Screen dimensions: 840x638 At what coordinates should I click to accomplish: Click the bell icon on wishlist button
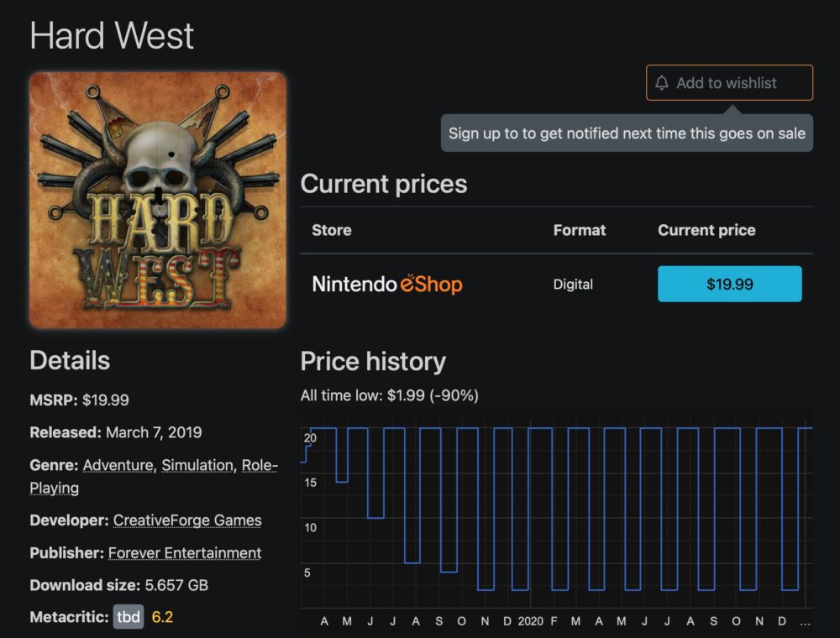(662, 83)
